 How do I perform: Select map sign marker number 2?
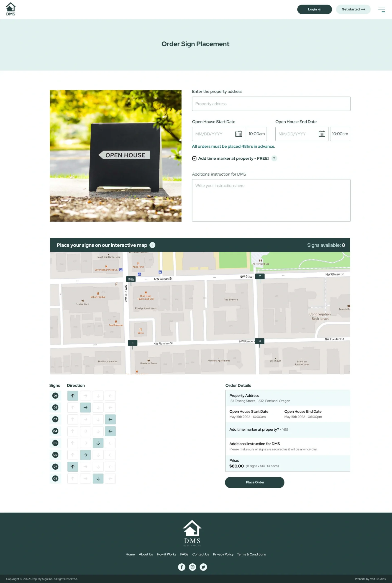pyautogui.click(x=260, y=276)
